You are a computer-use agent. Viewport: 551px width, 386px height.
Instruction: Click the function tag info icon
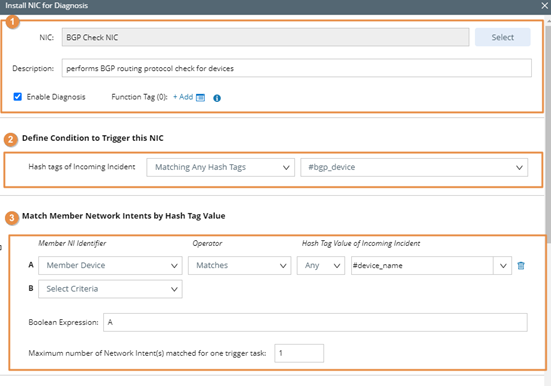217,98
